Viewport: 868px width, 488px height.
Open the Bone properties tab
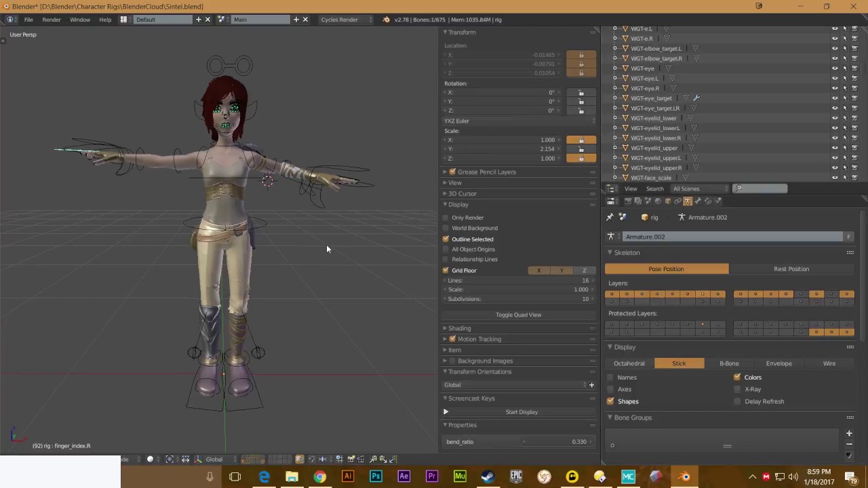click(x=698, y=201)
